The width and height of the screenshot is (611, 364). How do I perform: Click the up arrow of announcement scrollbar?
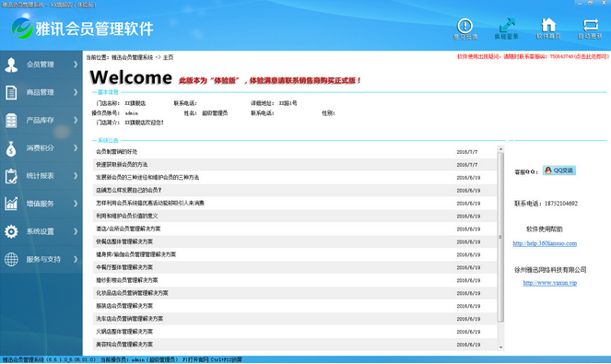[500, 149]
